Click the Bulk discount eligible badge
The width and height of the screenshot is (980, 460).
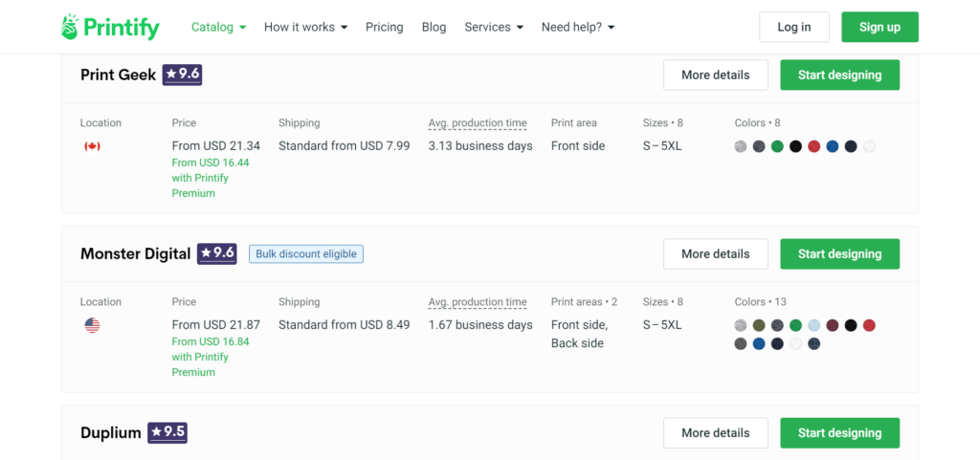click(x=306, y=254)
